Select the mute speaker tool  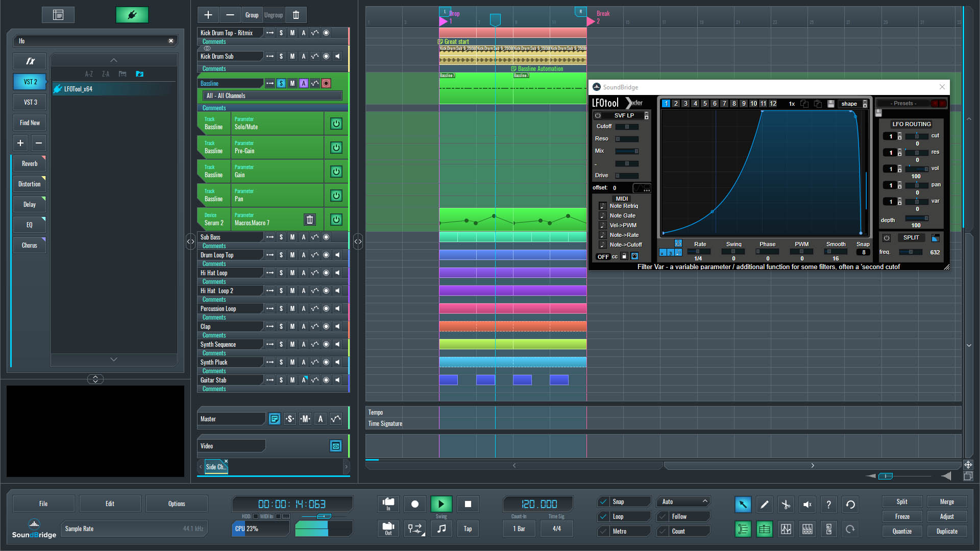807,505
